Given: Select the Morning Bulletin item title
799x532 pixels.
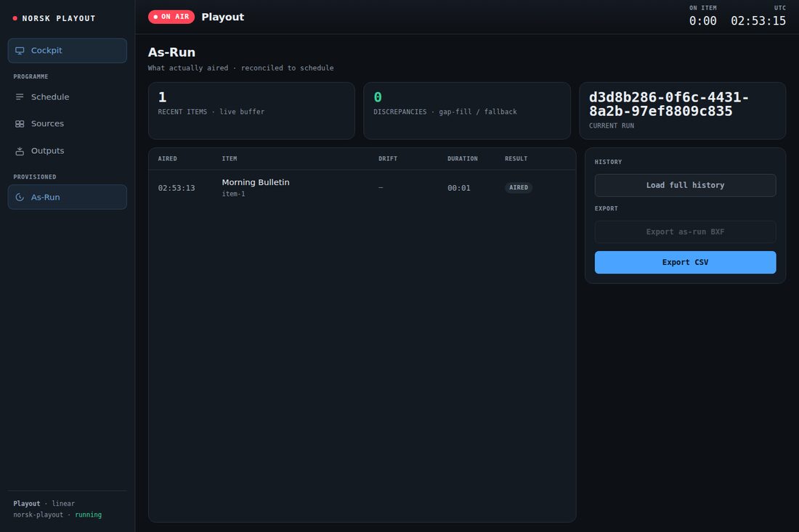Looking at the screenshot, I should coord(256,182).
